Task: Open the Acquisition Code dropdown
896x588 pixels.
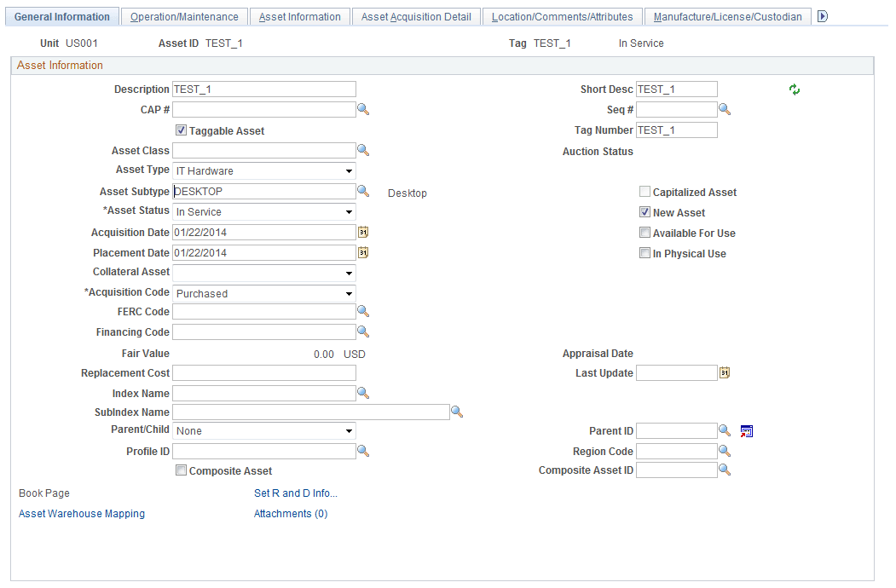Action: [348, 293]
